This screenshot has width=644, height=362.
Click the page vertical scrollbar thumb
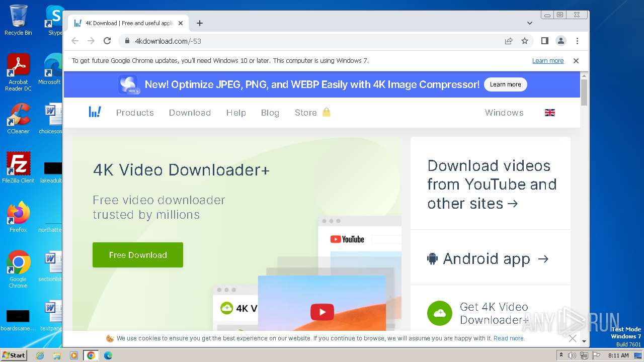(x=584, y=92)
